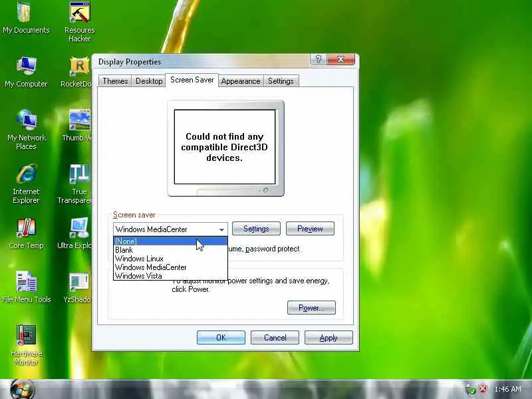532x399 pixels.
Task: Click the green shield tray icon
Action: point(471,389)
